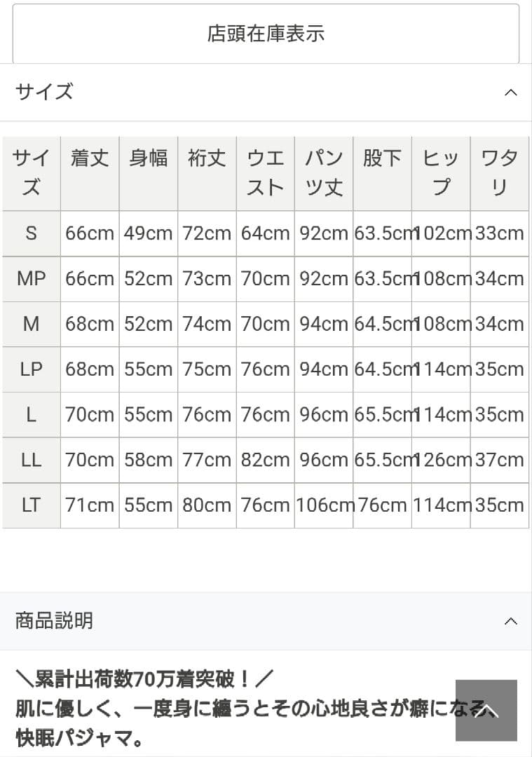This screenshot has height=757, width=532.
Task: Click the ヒップ column header
Action: coord(440,172)
